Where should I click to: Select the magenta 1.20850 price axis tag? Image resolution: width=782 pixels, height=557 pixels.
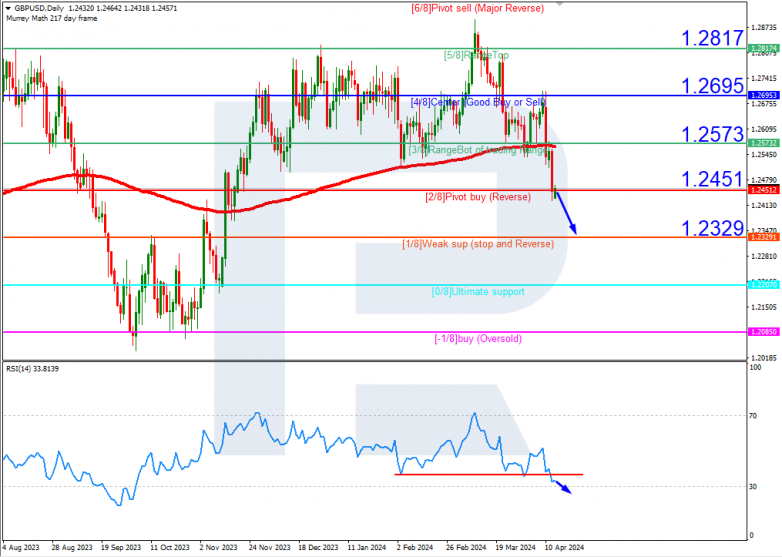click(x=763, y=332)
